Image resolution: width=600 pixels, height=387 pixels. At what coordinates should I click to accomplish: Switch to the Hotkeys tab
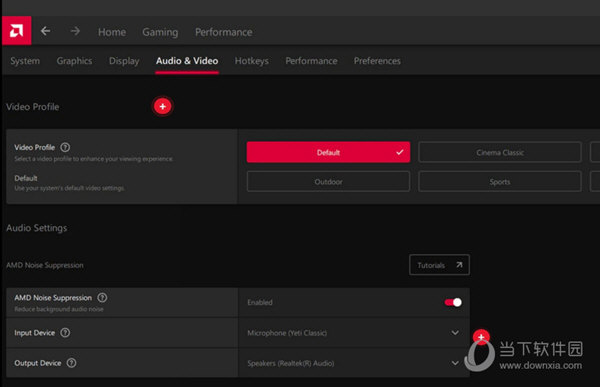(x=252, y=61)
